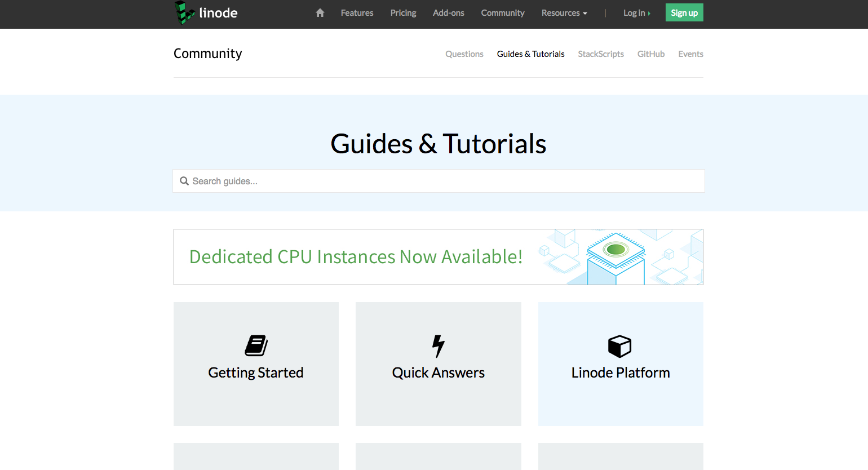Open the Linode Platform card
This screenshot has width=868, height=470.
[x=621, y=364]
